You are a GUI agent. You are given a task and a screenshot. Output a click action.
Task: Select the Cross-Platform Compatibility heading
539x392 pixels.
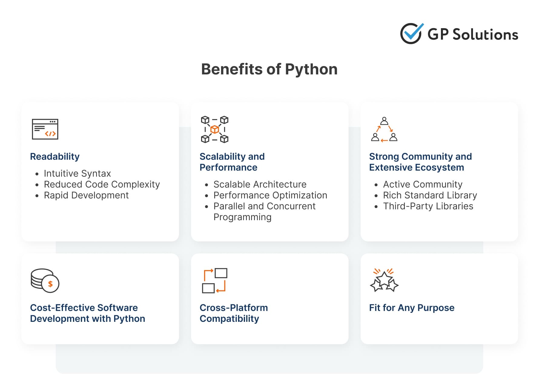click(x=233, y=313)
